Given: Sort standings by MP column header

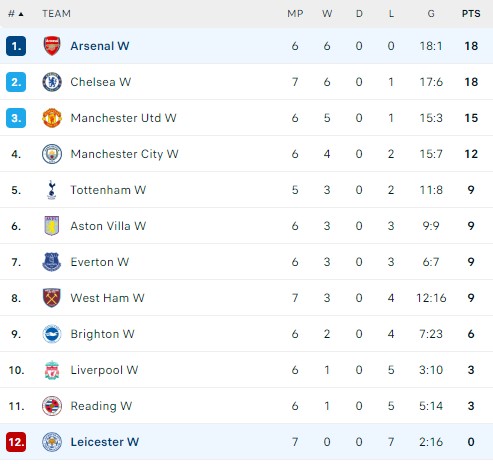Looking at the screenshot, I should click(x=295, y=14).
